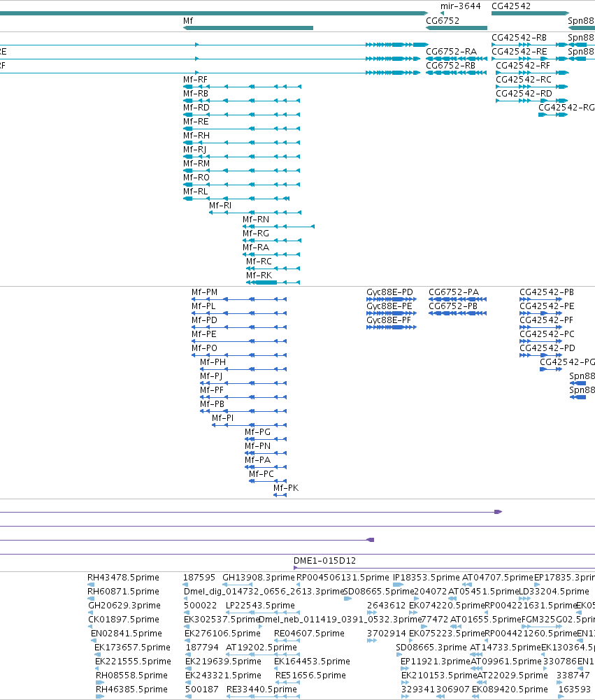Select the Mf gene span bar

(x=248, y=28)
